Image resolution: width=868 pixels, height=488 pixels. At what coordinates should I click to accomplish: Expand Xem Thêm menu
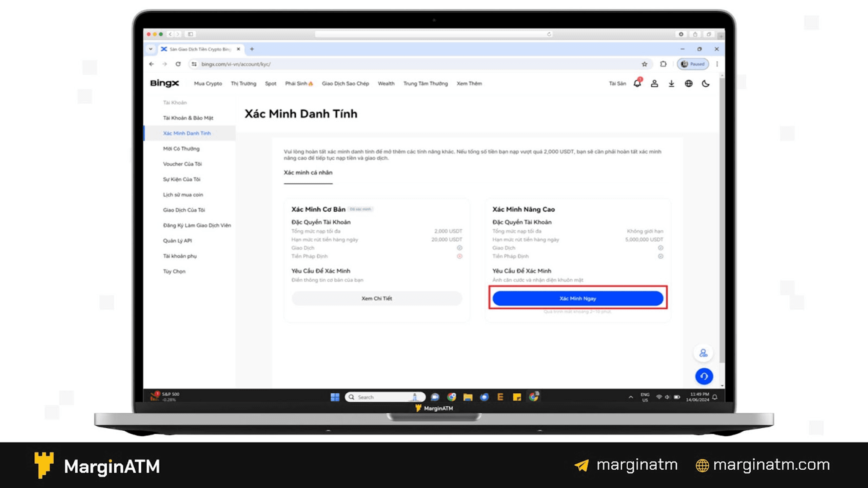[469, 83]
